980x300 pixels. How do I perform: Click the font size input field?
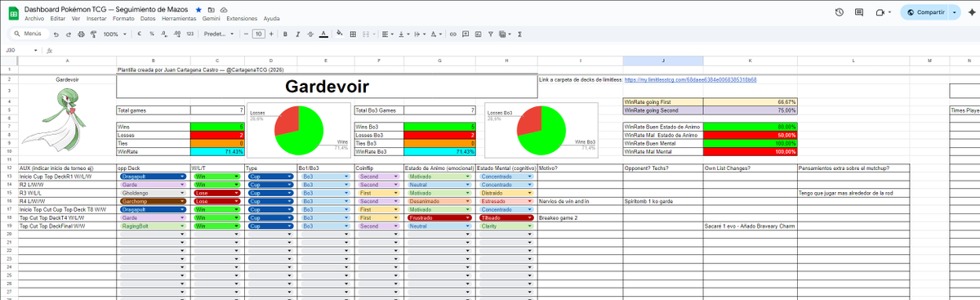click(260, 34)
